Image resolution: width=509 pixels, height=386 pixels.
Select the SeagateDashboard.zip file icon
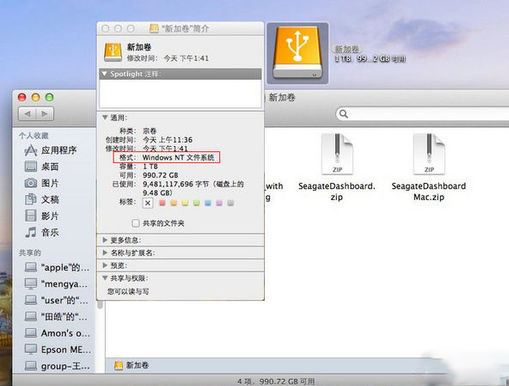coord(337,154)
